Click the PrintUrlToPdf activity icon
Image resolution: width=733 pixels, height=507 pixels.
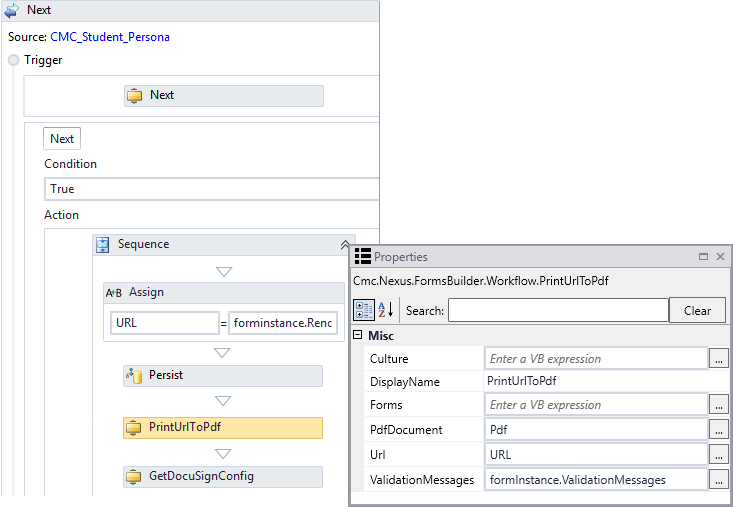[x=134, y=427]
